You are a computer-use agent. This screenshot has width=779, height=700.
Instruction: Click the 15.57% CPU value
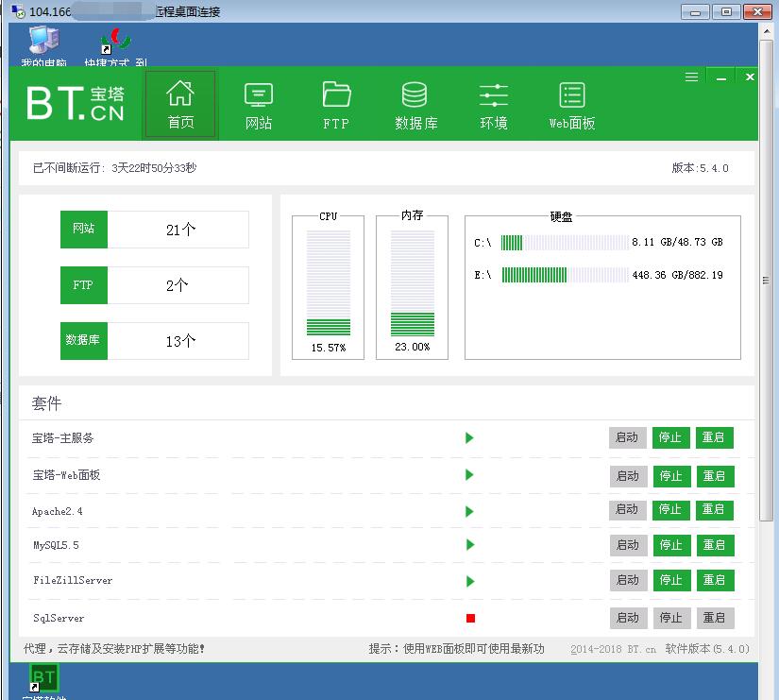pos(329,348)
